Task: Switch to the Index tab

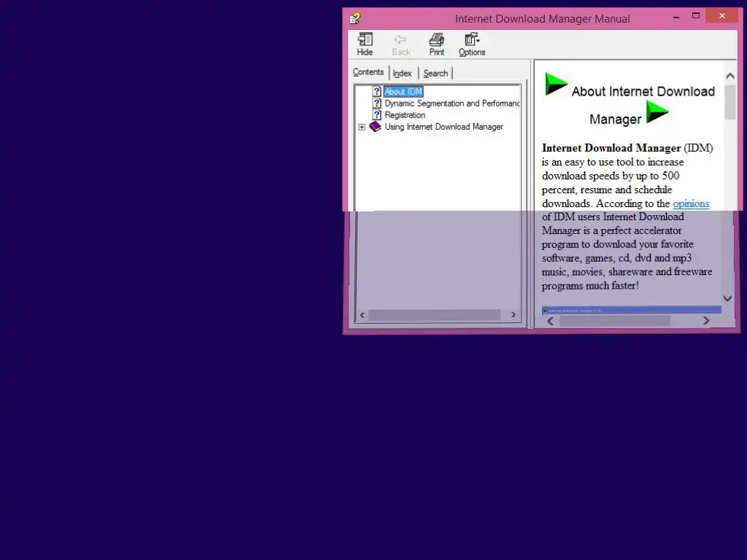Action: pos(402,74)
